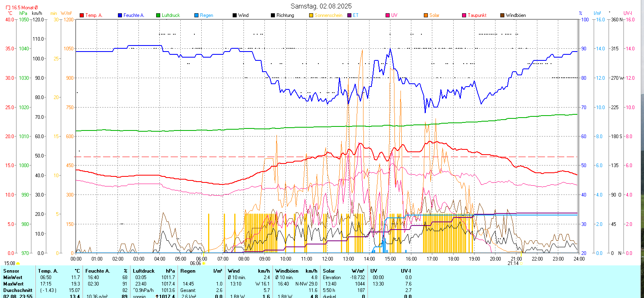Click the red Temp. A. legend square
This screenshot has height=298, width=644.
click(82, 15)
